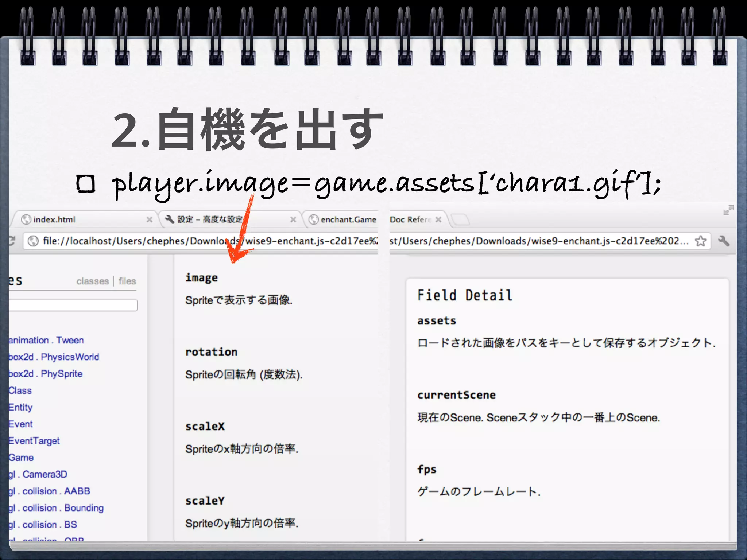Screen dimensions: 747x560
Task: Click the image field heading
Action: 201,278
